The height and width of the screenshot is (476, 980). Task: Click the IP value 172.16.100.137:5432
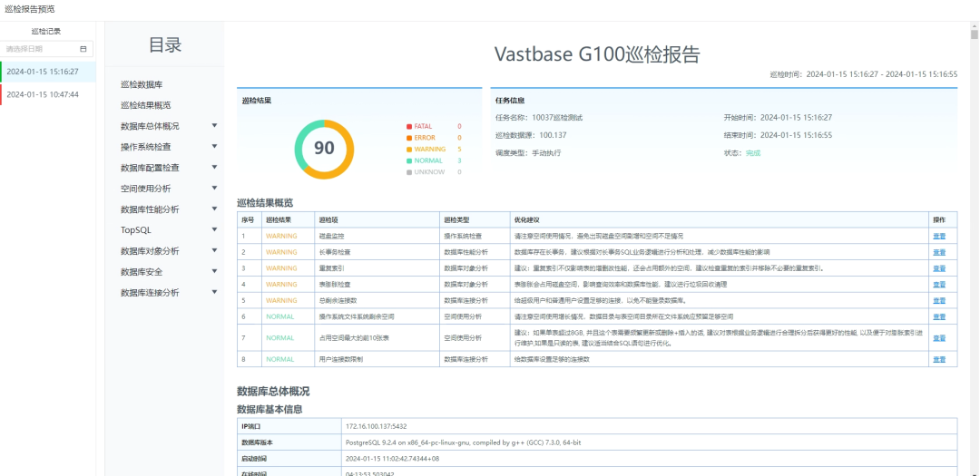click(377, 426)
